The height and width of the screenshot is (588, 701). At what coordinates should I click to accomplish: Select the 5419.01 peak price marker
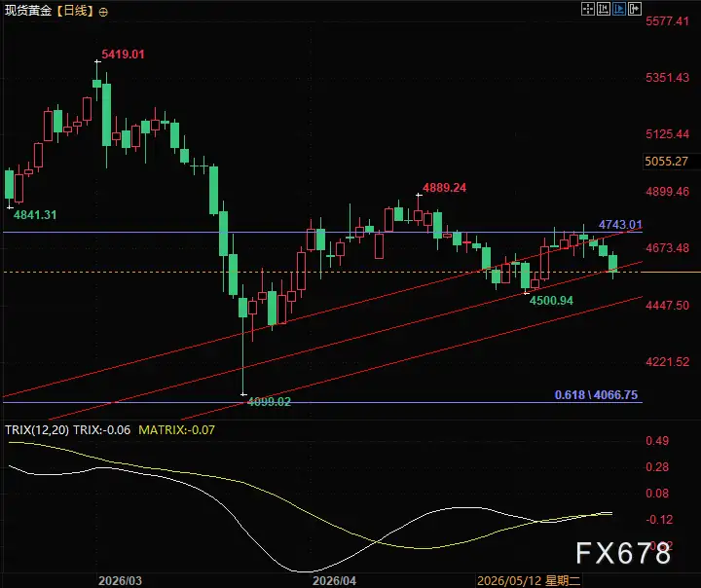point(123,55)
